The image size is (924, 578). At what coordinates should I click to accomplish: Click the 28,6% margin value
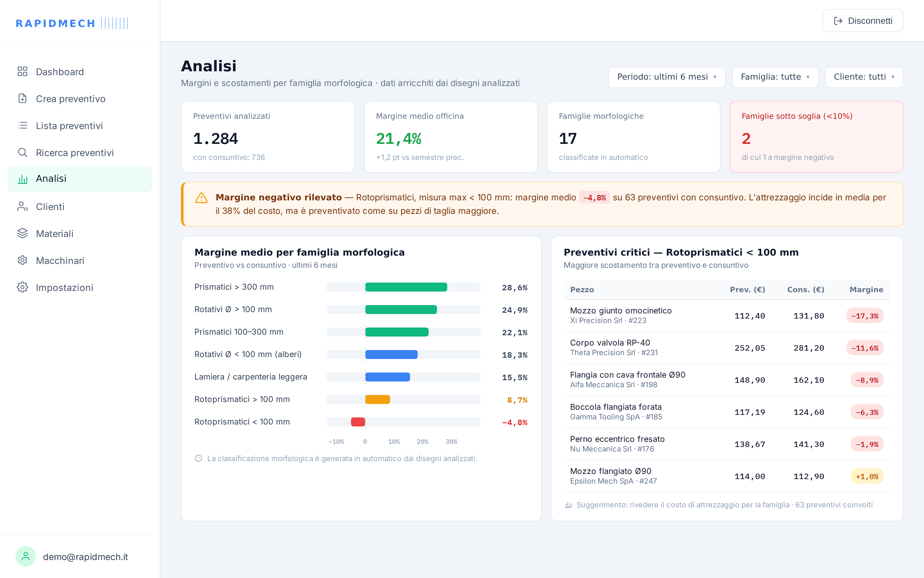(x=515, y=287)
